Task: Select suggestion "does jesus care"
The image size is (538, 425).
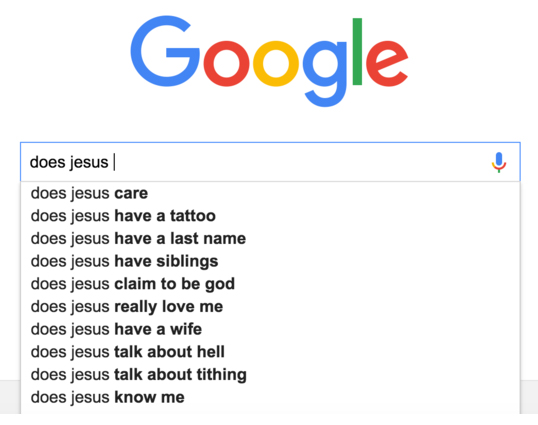Action: (x=270, y=193)
